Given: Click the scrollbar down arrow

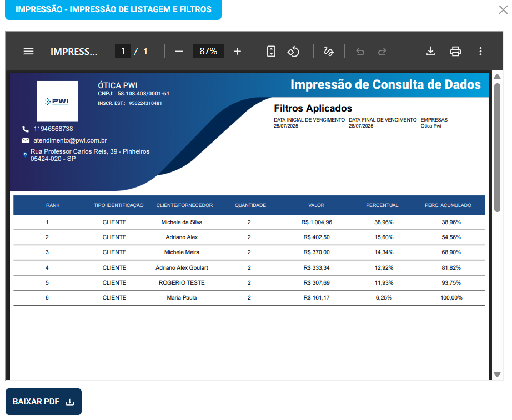Looking at the screenshot, I should [x=498, y=375].
